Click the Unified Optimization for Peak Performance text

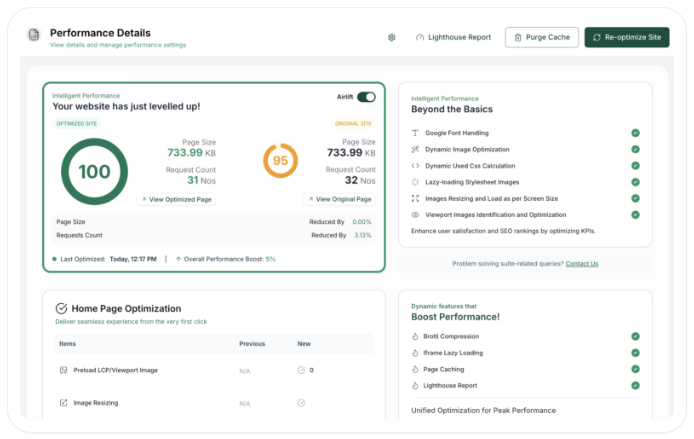[x=483, y=410]
